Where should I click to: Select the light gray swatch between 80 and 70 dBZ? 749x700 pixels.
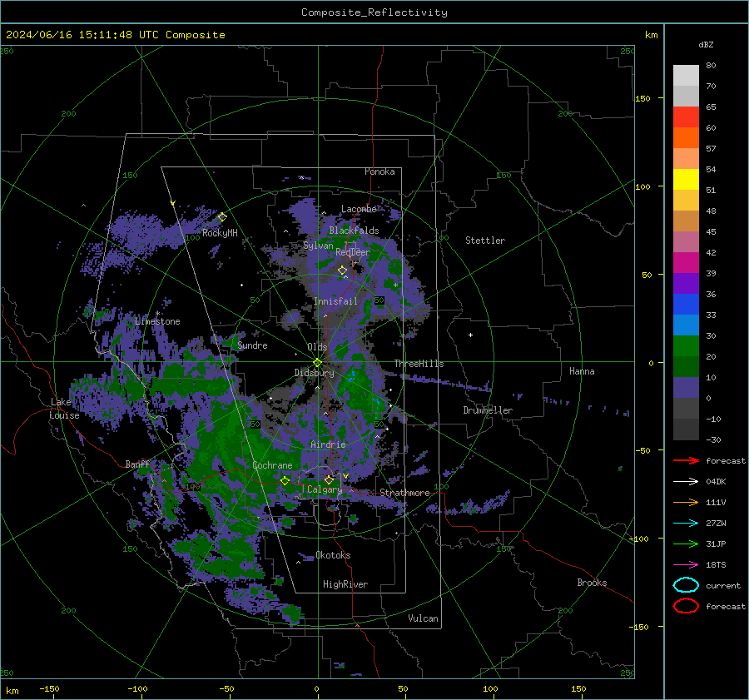[x=686, y=76]
